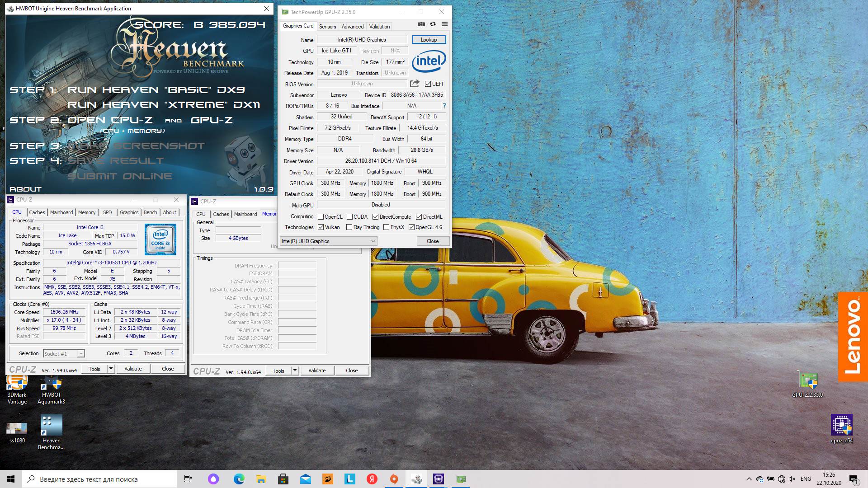Open Microsoft Store from taskbar

pyautogui.click(x=283, y=479)
